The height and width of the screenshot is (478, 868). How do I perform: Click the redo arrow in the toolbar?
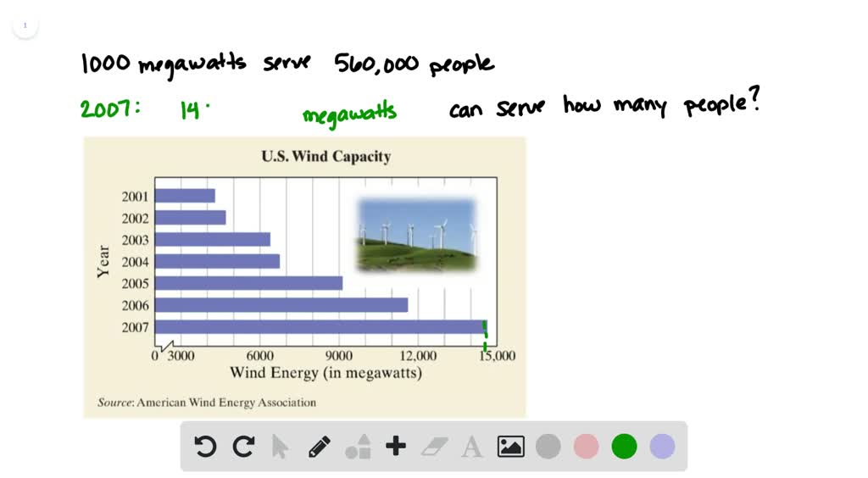tap(243, 447)
